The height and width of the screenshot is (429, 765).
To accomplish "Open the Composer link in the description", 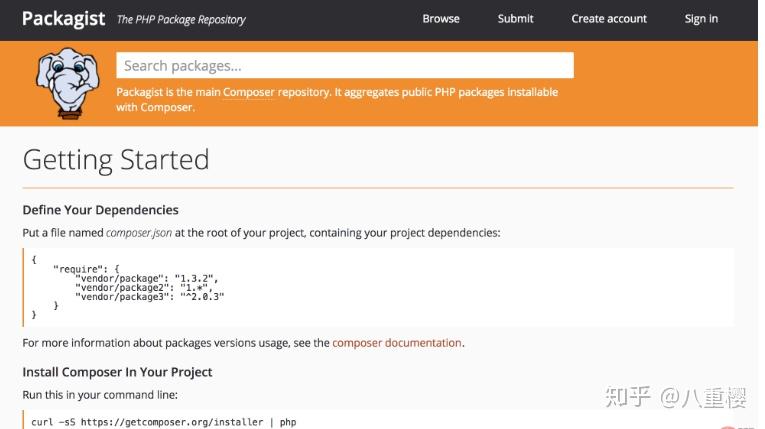I will [248, 92].
